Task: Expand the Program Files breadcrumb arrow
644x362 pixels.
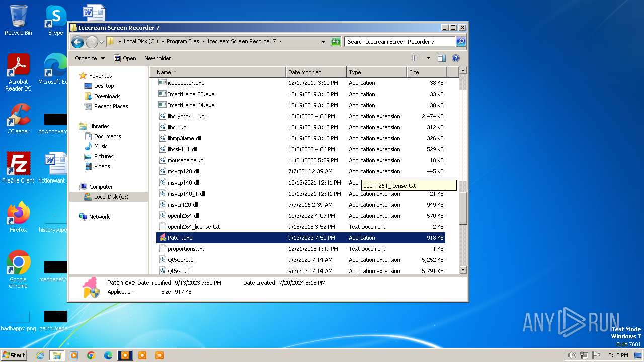Action: tap(203, 42)
